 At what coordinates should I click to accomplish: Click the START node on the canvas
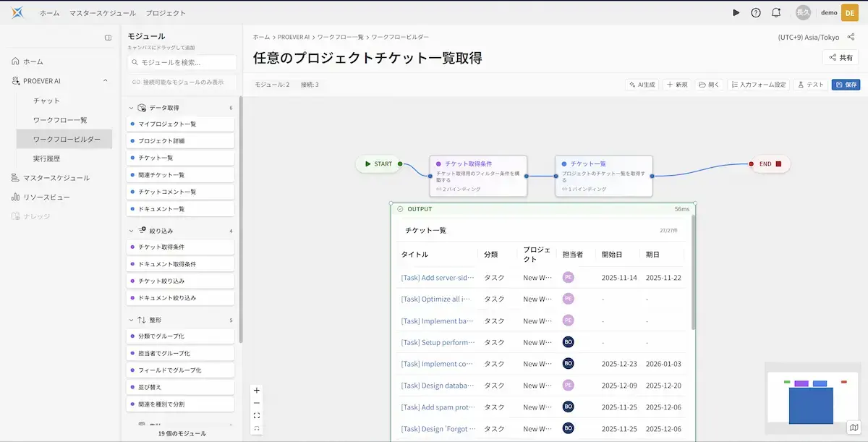tap(378, 164)
